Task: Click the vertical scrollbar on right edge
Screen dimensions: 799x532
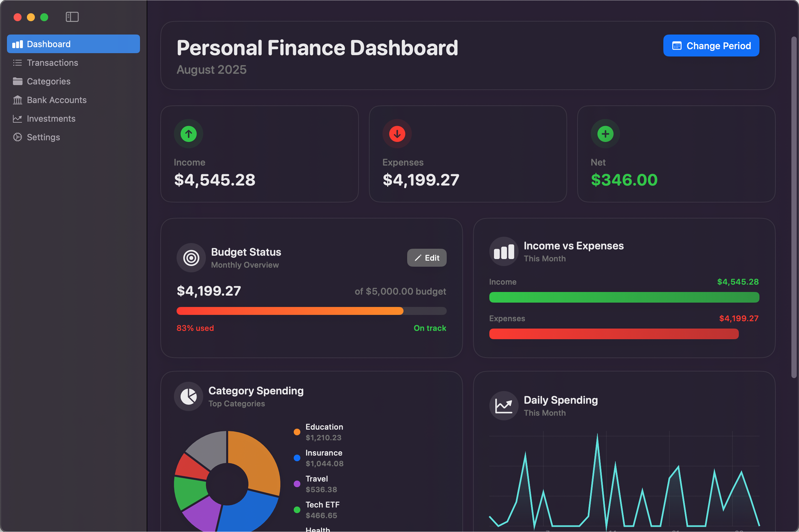Action: pyautogui.click(x=794, y=207)
